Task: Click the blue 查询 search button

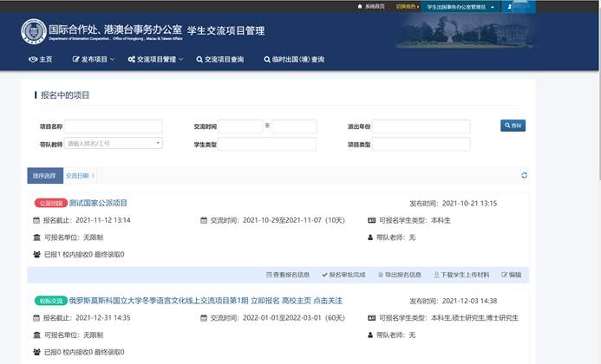Action: pos(513,126)
